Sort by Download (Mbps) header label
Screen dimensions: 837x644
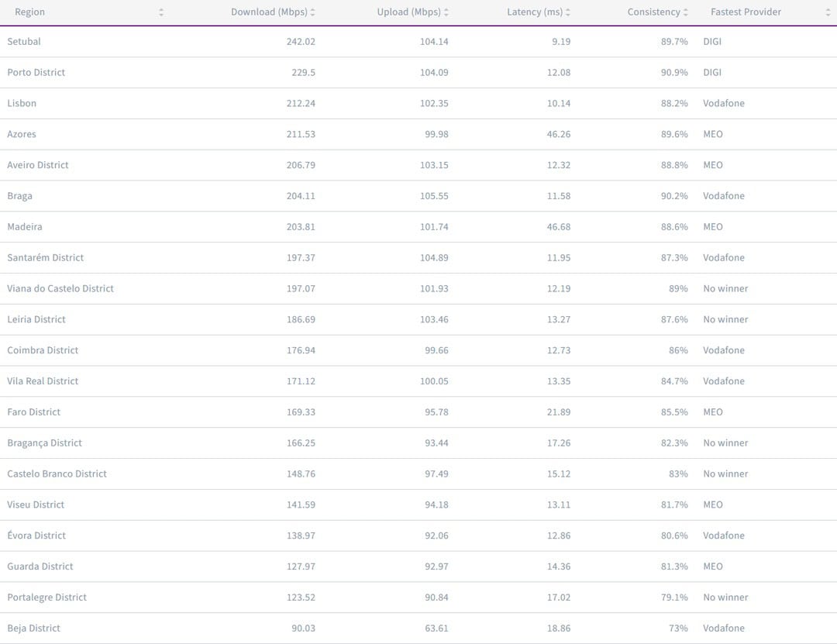pos(269,12)
